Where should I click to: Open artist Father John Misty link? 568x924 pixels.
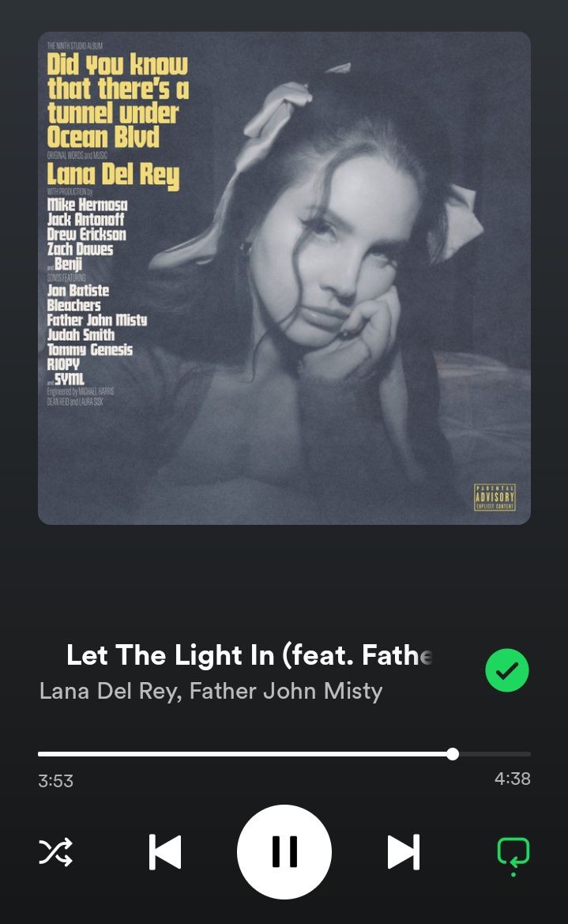(286, 691)
